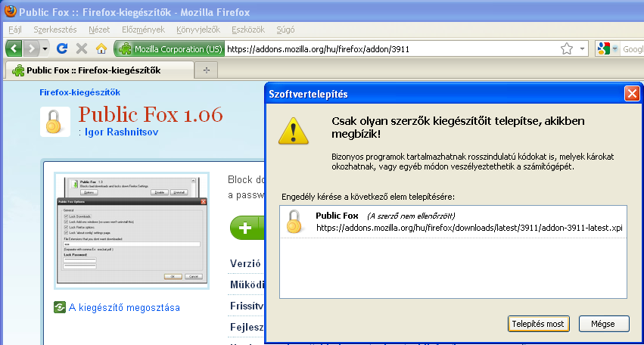Open the history dropdown next to navigation arrows
Screen dimensions: 644x345
[x=45, y=48]
